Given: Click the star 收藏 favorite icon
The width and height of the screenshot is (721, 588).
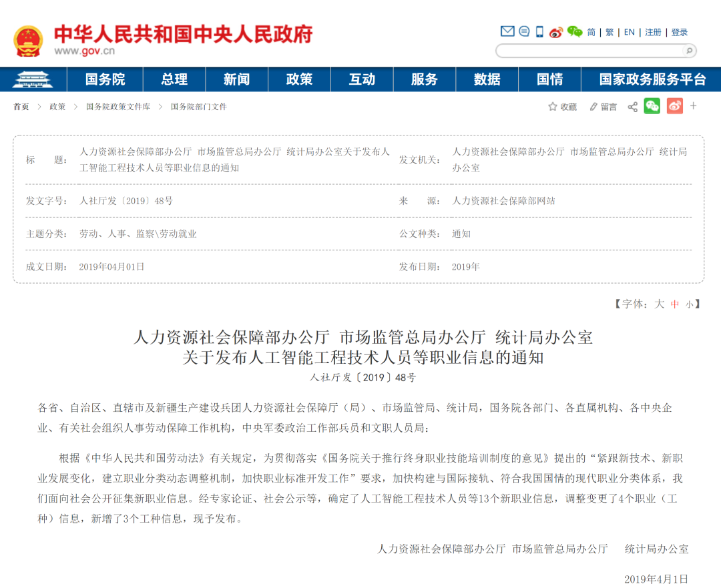Looking at the screenshot, I should point(553,107).
